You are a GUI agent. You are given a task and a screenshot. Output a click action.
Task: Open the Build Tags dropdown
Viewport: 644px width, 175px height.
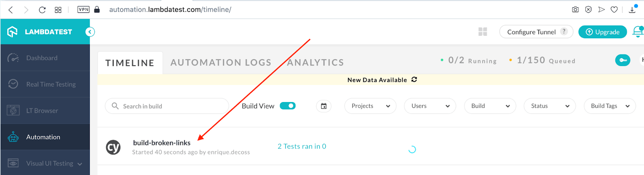pyautogui.click(x=610, y=106)
